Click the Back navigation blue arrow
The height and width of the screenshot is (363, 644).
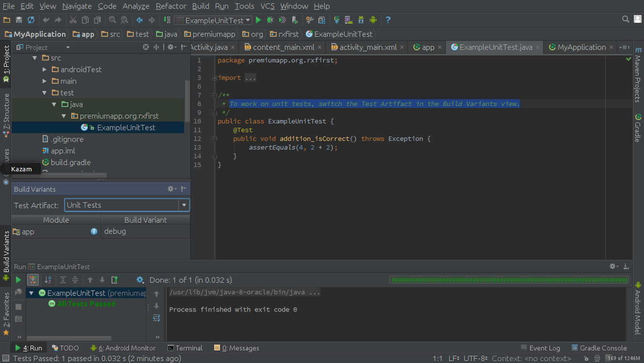tap(140, 20)
